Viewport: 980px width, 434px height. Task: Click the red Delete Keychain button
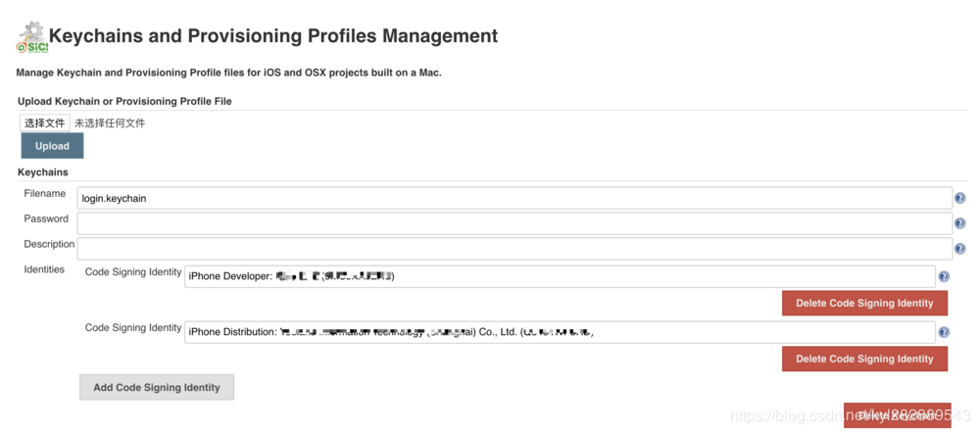point(898,415)
